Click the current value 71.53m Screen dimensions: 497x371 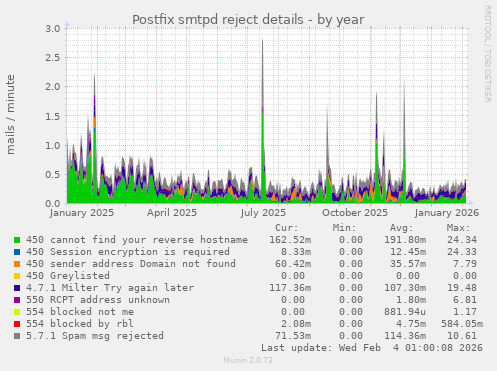293,336
